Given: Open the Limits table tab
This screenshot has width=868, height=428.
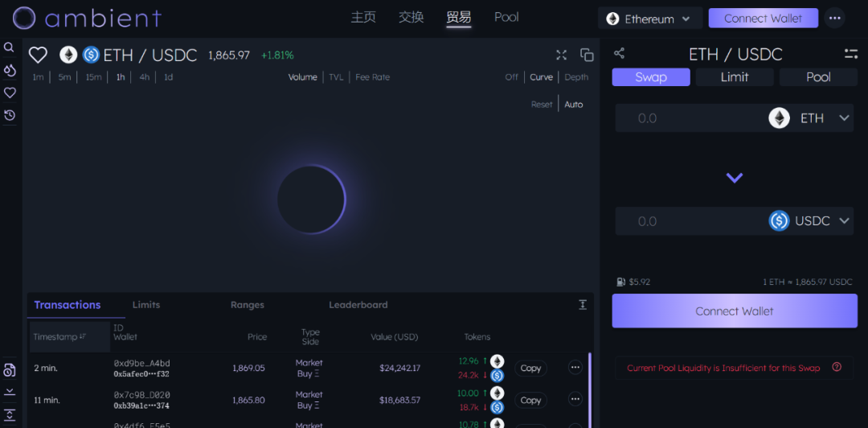Looking at the screenshot, I should coord(146,304).
